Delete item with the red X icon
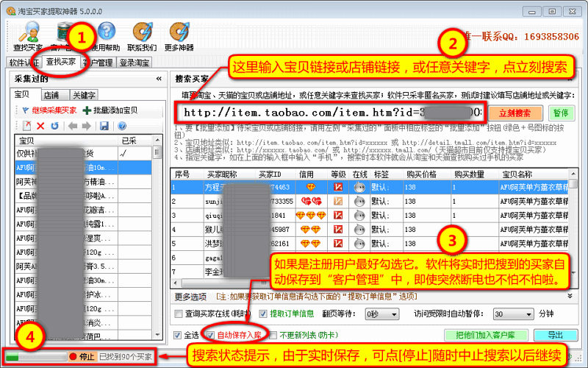588x368 pixels. coord(41,126)
